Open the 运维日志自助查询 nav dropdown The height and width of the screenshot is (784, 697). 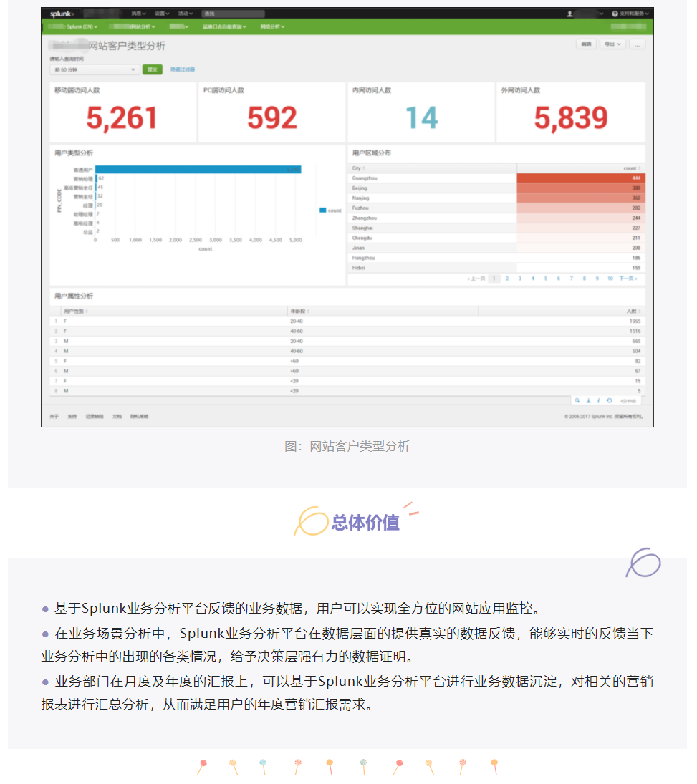225,26
